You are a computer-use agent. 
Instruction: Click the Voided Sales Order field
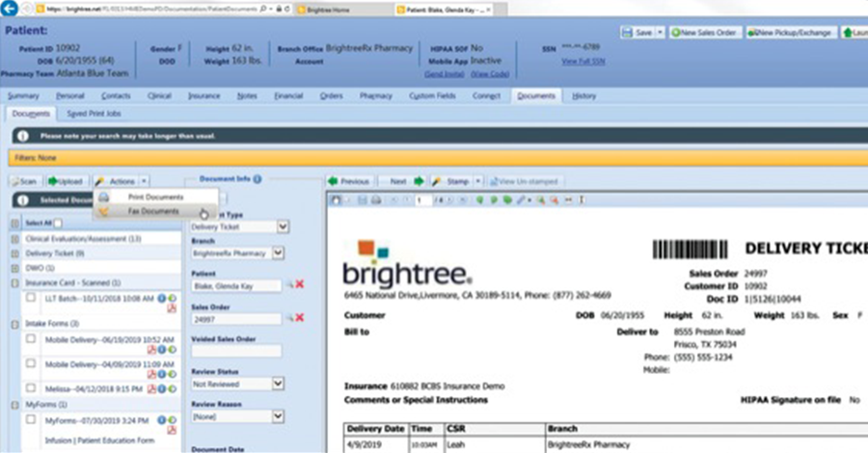click(x=236, y=351)
